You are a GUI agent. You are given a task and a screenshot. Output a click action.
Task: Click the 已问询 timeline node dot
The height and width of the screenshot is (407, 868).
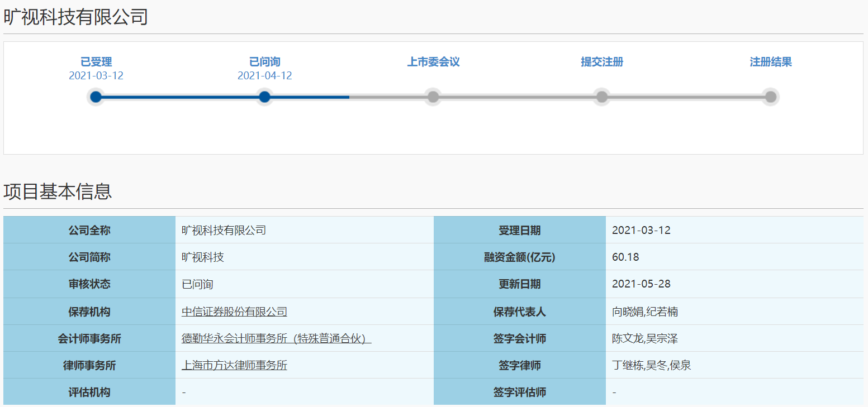[x=264, y=97]
